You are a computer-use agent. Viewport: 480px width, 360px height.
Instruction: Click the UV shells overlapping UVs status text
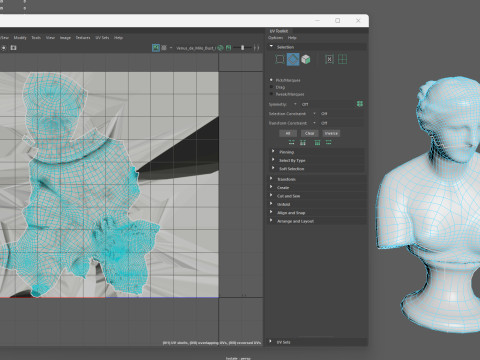pos(212,343)
